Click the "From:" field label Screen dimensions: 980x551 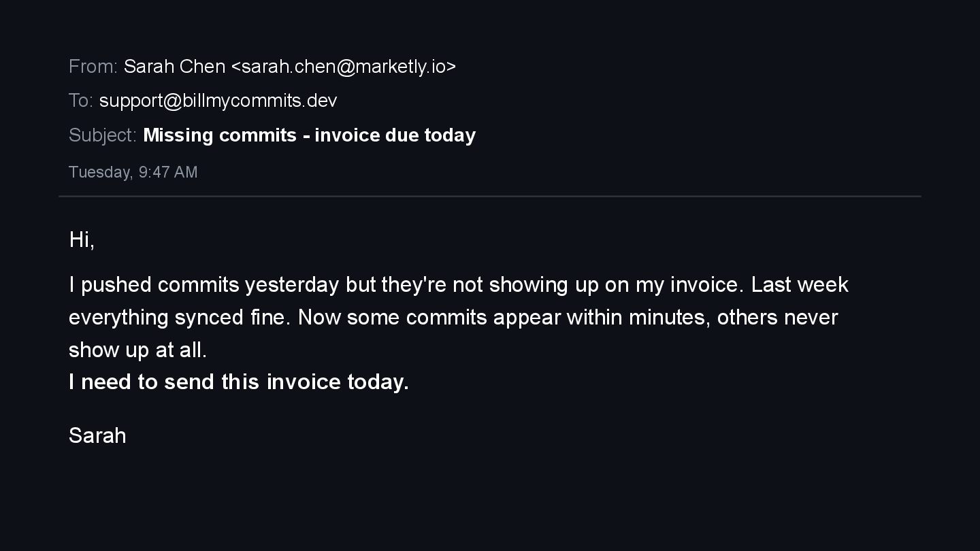click(93, 67)
